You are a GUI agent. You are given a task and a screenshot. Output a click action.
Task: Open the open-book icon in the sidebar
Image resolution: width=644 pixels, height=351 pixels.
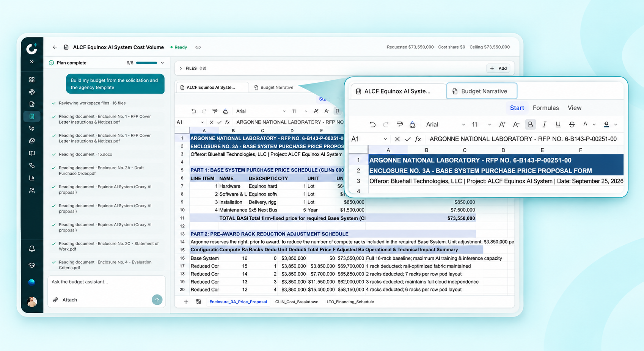[32, 153]
